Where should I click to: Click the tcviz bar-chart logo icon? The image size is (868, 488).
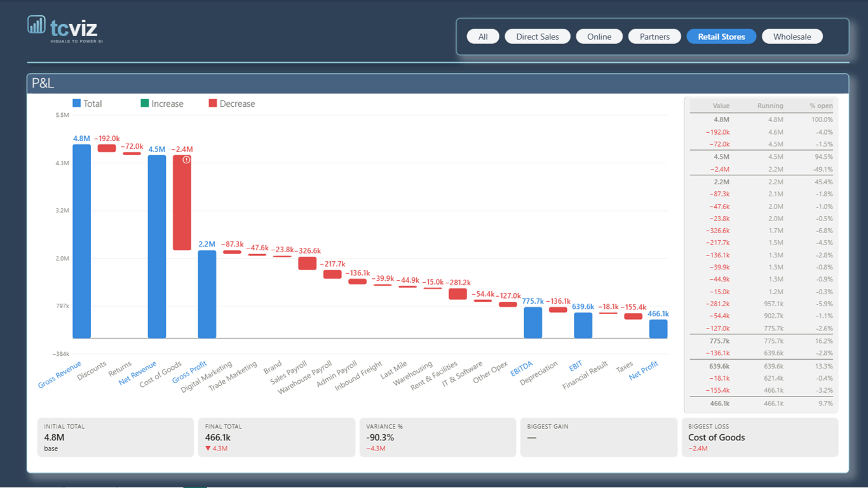coord(36,25)
